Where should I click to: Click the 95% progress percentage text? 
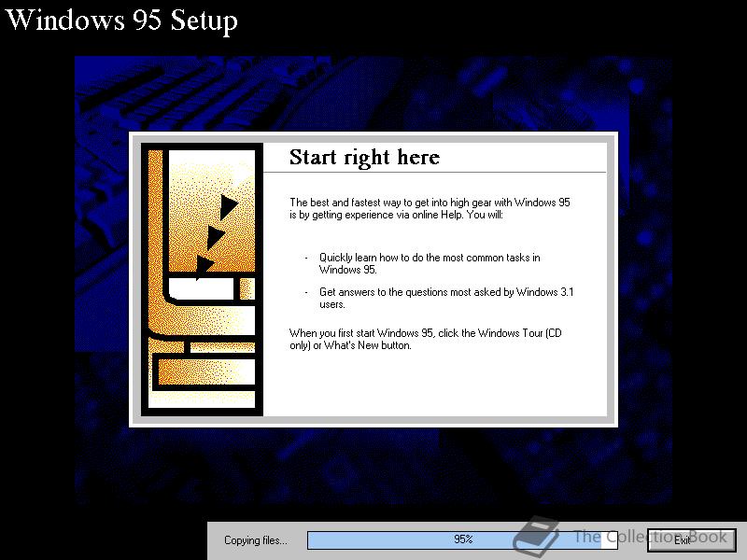click(463, 539)
